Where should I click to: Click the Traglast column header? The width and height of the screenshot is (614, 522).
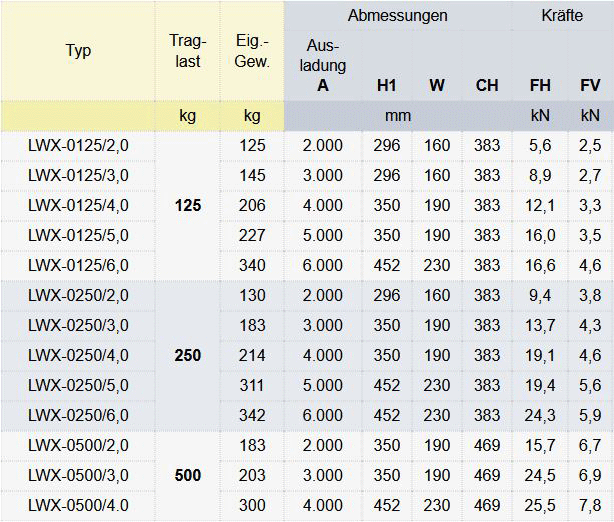(187, 51)
